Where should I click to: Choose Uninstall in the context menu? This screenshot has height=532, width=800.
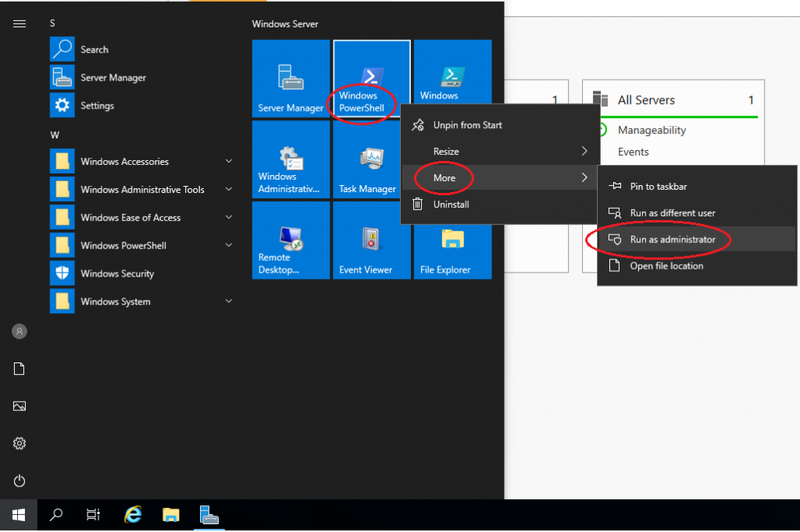tap(501, 205)
